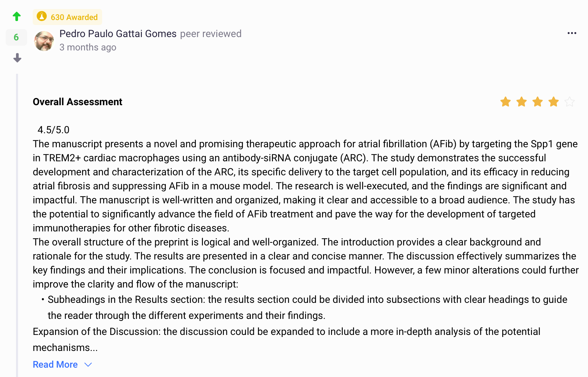Screen dimensions: 588x377
Task: Collapse the thread using the vertical line
Action: coord(17,224)
